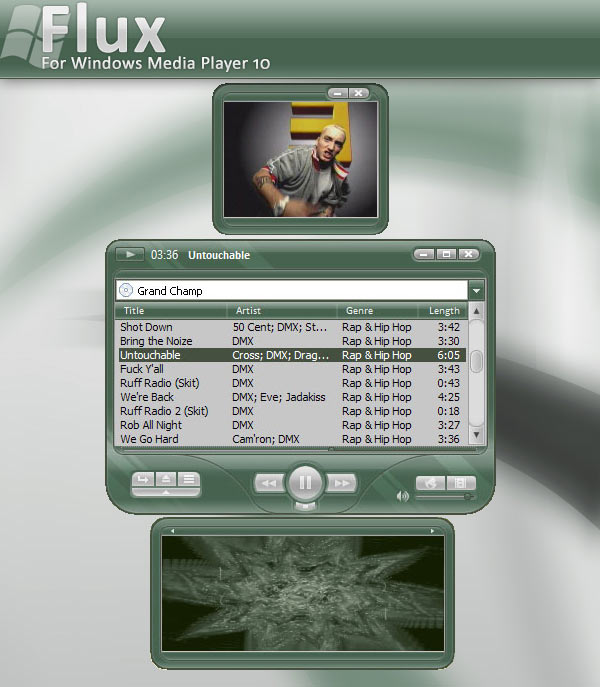Click the 0:18 length value
This screenshot has width=600, height=687.
[x=448, y=411]
